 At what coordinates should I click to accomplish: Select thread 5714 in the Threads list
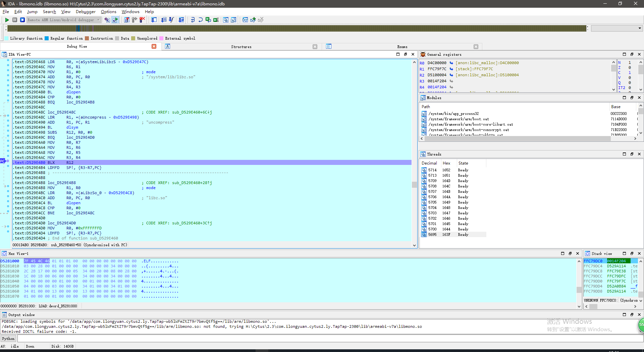[432, 170]
